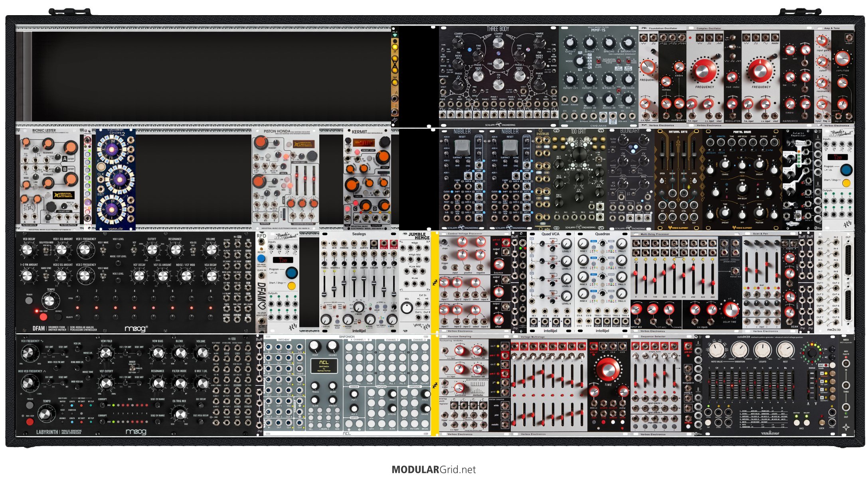Flip the DFAM SEQ PITCH MOD switch
The height and width of the screenshot is (478, 868).
(x=45, y=250)
